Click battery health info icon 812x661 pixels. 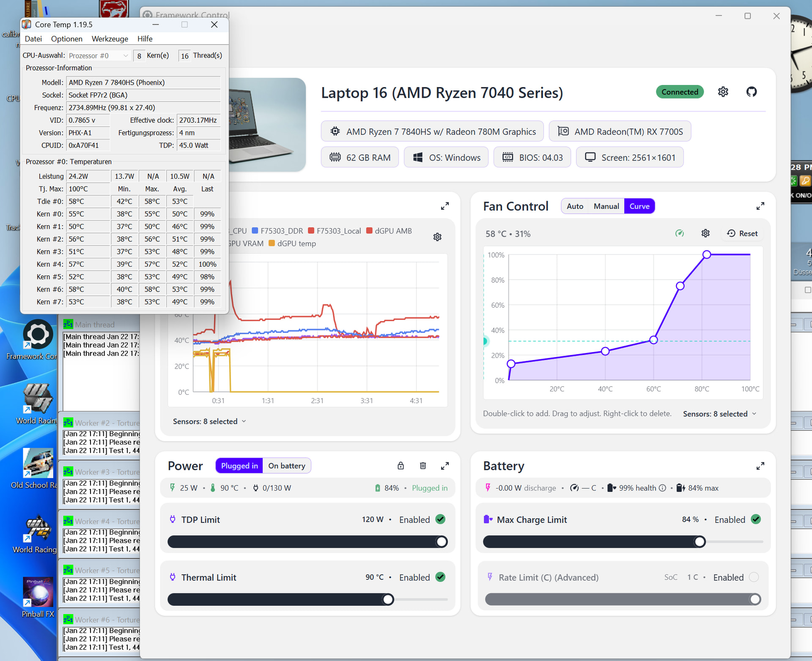pos(663,488)
